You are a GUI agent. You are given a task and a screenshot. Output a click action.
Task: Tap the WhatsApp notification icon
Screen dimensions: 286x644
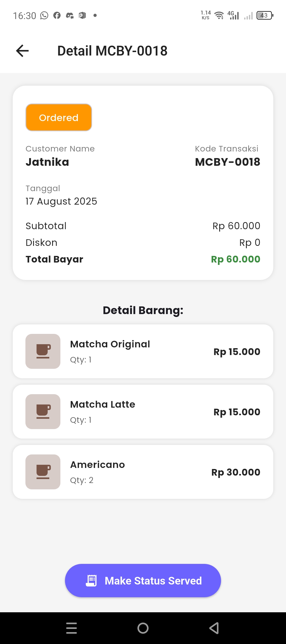[x=44, y=16]
